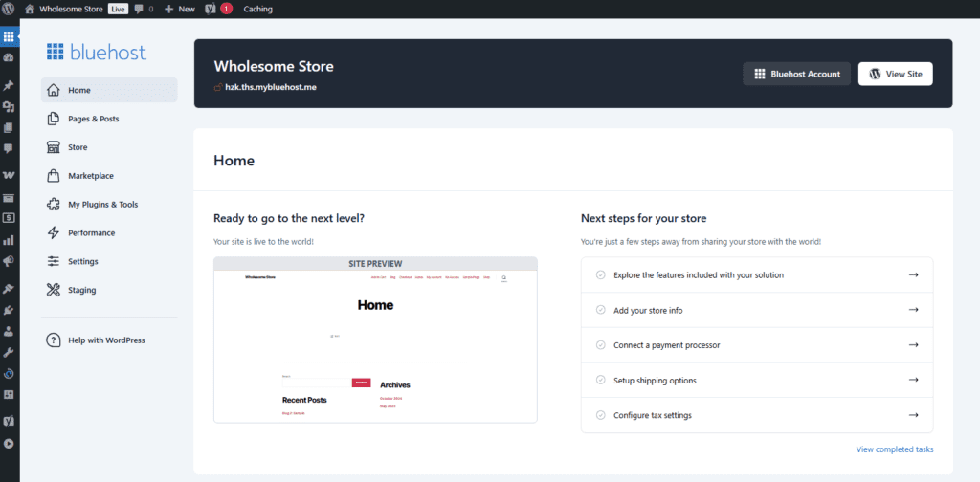Open the Appearance paintbrush icon
This screenshot has width=980, height=482.
9,289
